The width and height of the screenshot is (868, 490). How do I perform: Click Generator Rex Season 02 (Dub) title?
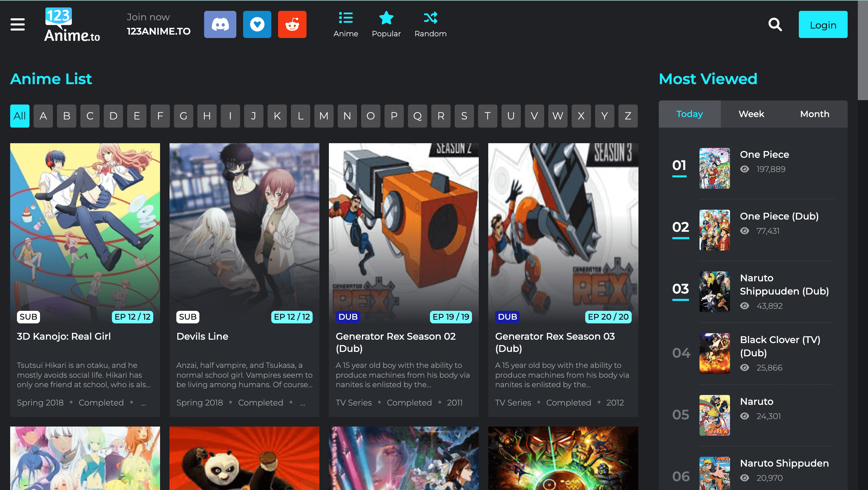click(x=396, y=342)
